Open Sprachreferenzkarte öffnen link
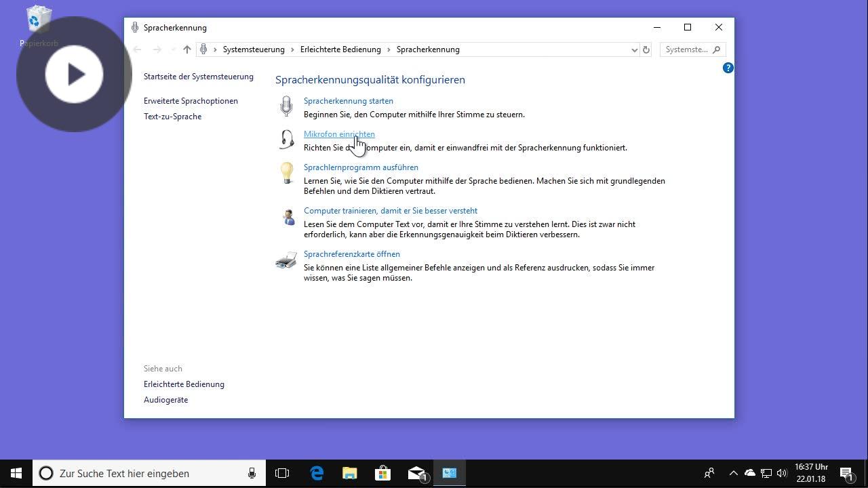The image size is (868, 488). [352, 254]
